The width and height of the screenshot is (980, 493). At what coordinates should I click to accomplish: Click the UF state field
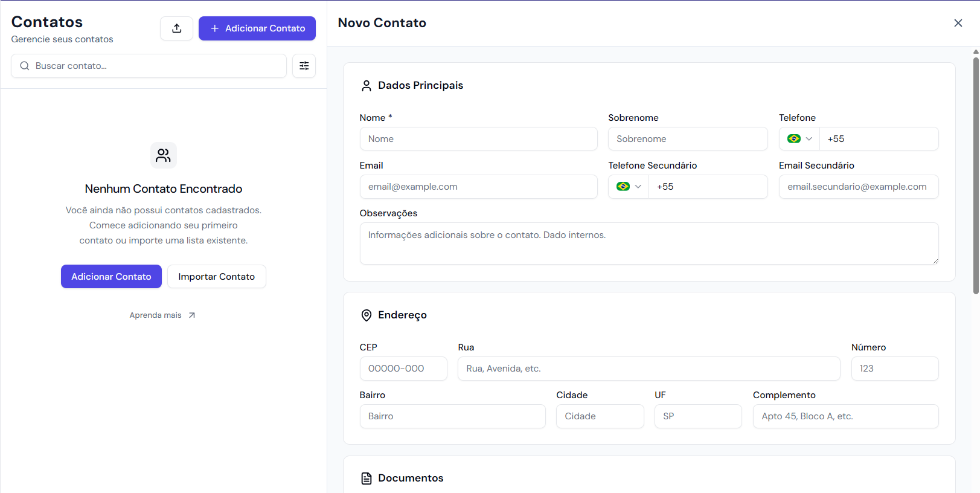click(x=697, y=416)
